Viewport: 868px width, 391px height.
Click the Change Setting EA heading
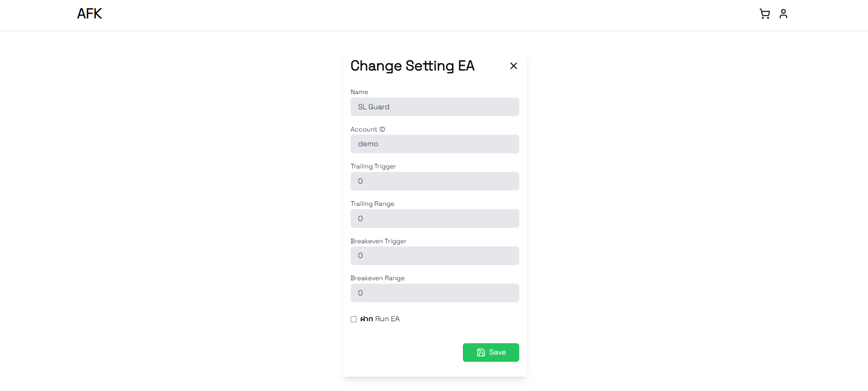[412, 66]
